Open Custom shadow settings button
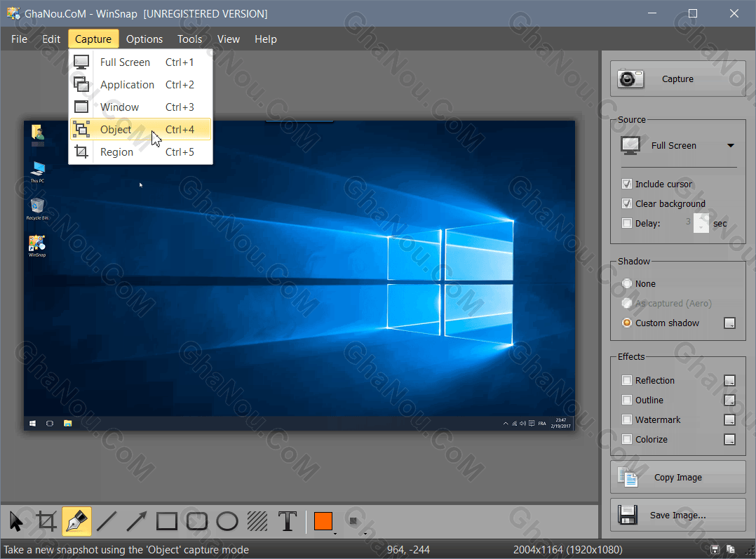The image size is (756, 559). pos(729,323)
